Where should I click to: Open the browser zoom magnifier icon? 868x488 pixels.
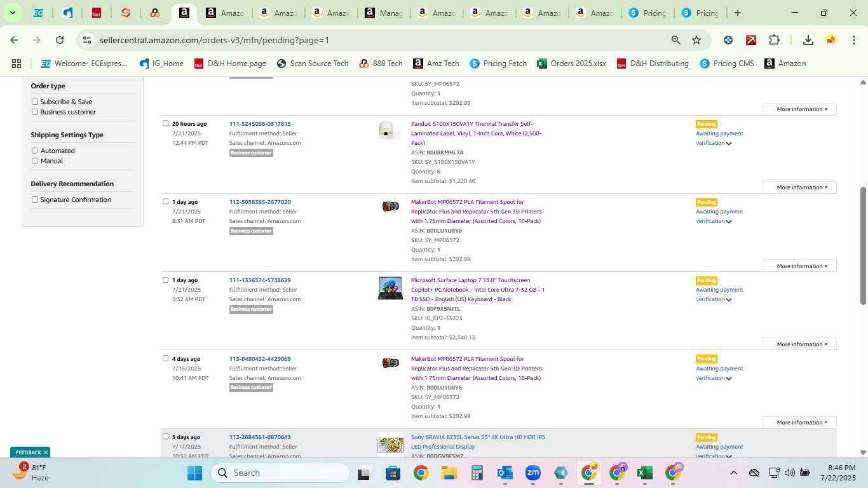676,40
